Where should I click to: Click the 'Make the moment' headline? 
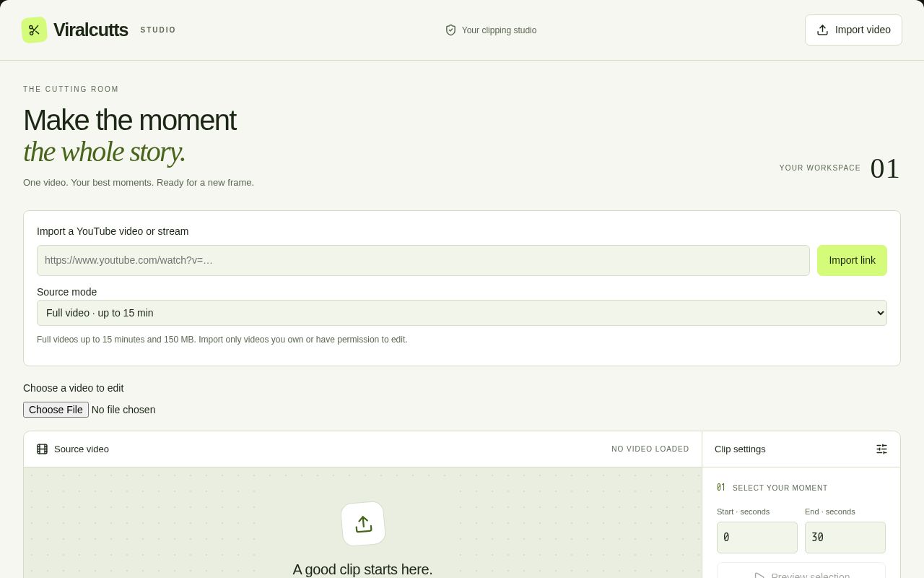coord(130,120)
